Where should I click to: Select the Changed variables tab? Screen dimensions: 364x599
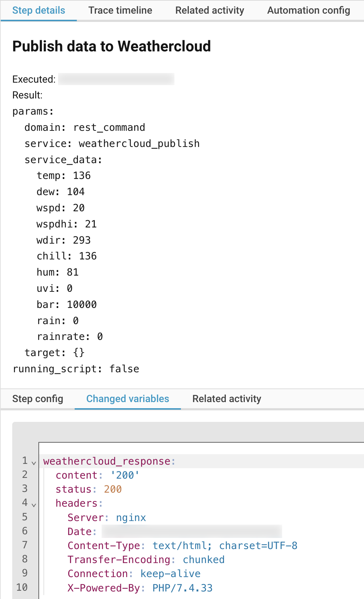(x=128, y=399)
